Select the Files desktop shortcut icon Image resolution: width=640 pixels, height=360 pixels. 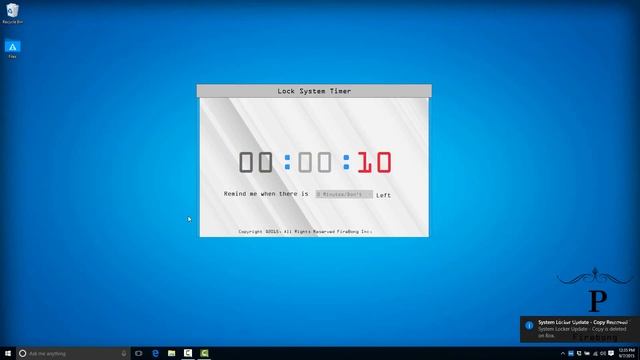coord(12,49)
